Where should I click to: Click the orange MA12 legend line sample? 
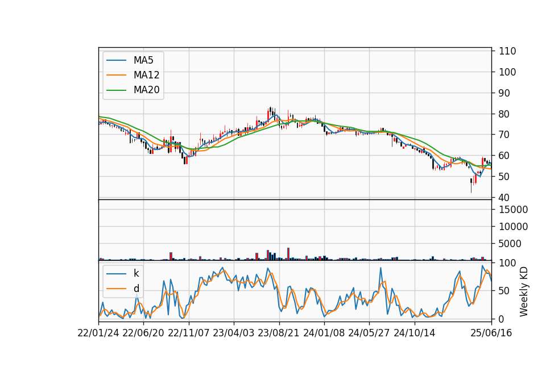click(x=116, y=75)
